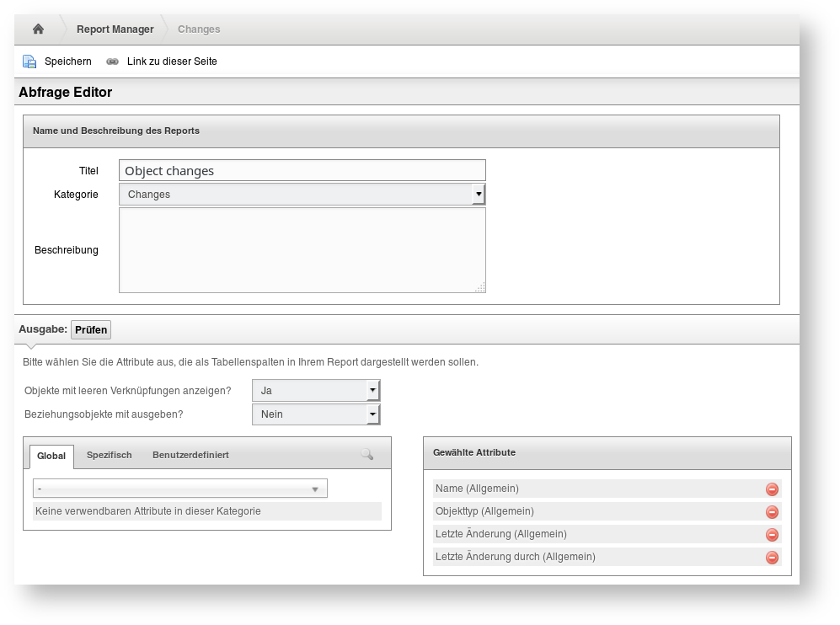Click the Speichern save icon
This screenshot has height=625, width=840.
coord(29,61)
